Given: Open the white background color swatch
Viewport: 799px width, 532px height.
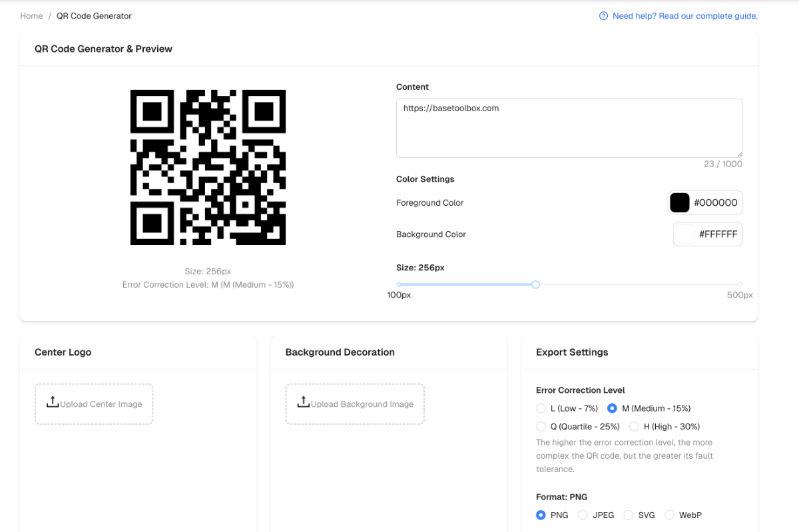Looking at the screenshot, I should click(684, 234).
